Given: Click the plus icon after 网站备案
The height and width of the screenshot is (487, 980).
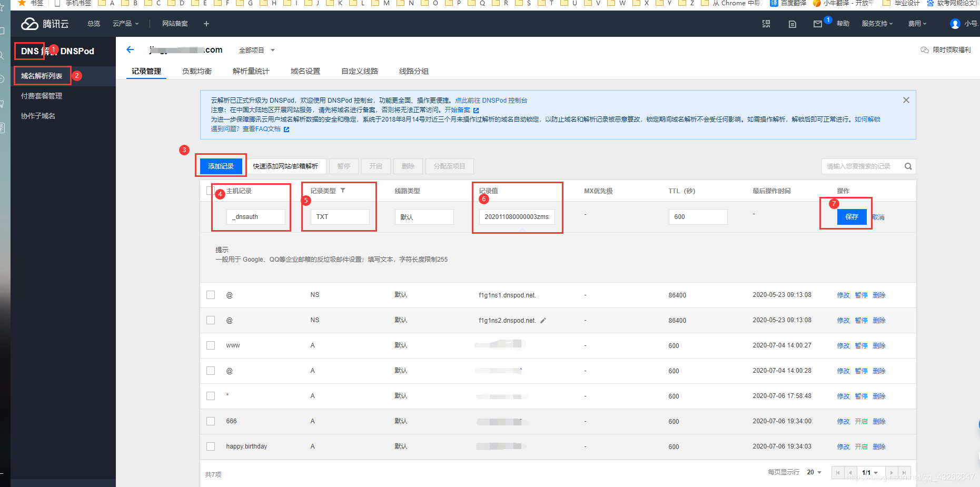Looking at the screenshot, I should coord(206,24).
